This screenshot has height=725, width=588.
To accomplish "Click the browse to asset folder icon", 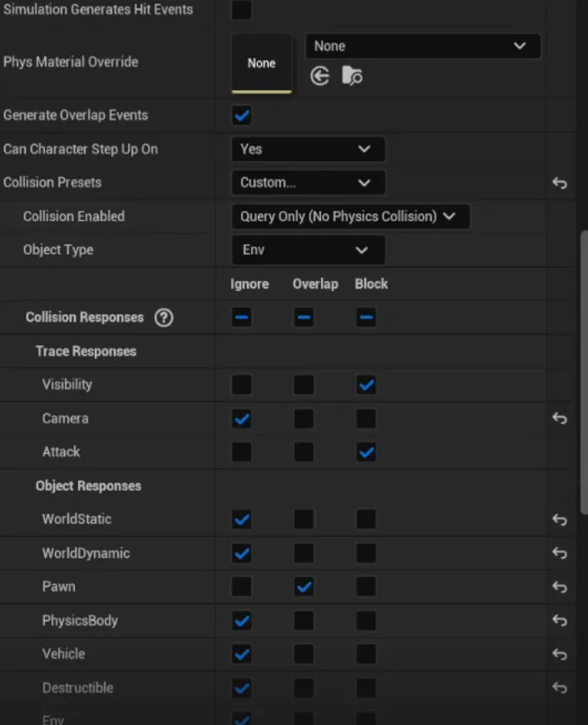I will (x=352, y=76).
